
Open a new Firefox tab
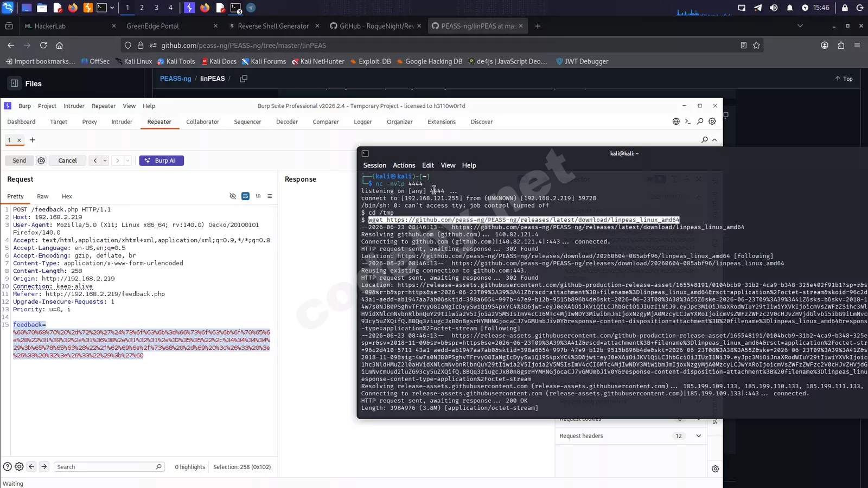point(538,26)
